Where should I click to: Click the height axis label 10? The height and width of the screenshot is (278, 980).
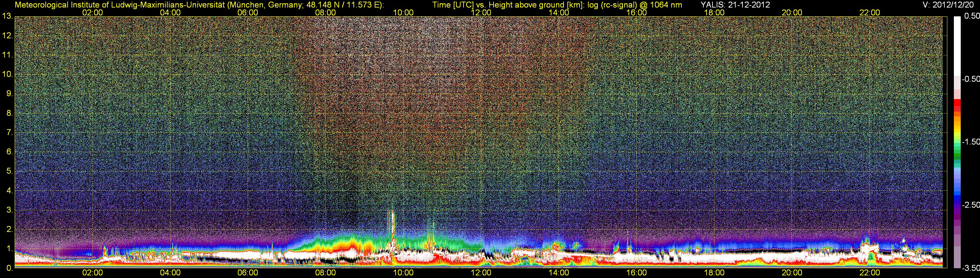click(x=7, y=74)
